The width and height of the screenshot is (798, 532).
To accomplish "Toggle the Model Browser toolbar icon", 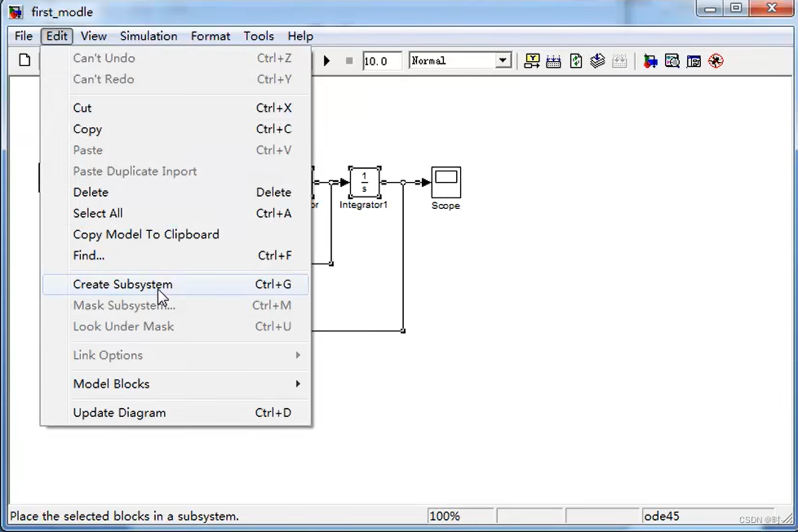I will [694, 60].
